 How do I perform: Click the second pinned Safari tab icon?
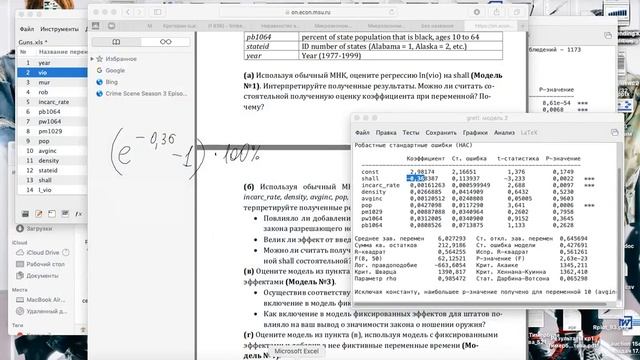[x=111, y=26]
